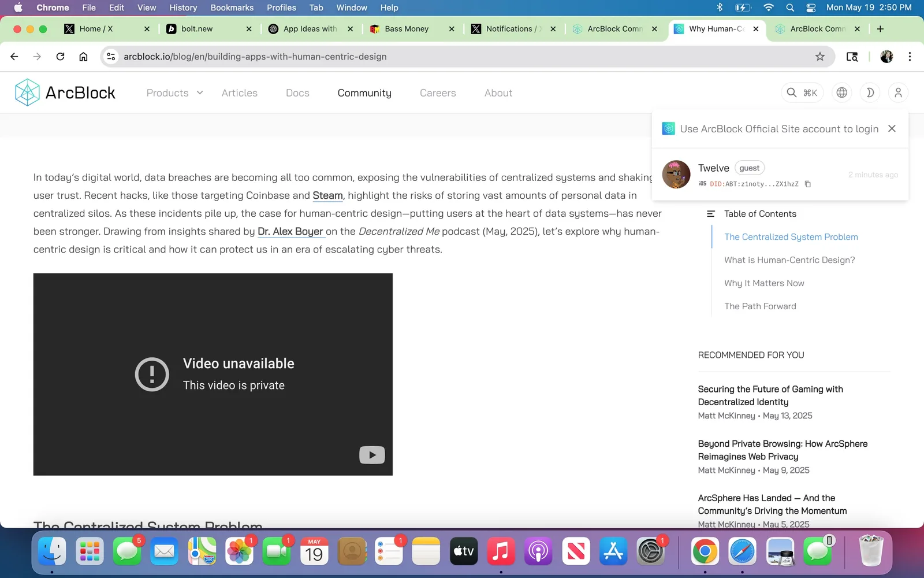Open Apple TV from the Dock
Image resolution: width=924 pixels, height=578 pixels.
pos(464,551)
